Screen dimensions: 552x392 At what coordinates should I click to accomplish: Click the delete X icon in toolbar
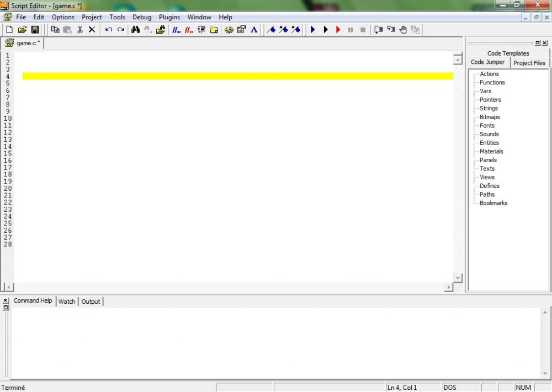pyautogui.click(x=92, y=30)
